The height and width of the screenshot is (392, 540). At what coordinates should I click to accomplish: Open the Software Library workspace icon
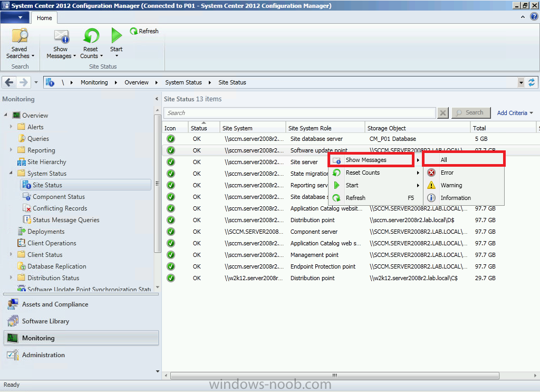(13, 321)
